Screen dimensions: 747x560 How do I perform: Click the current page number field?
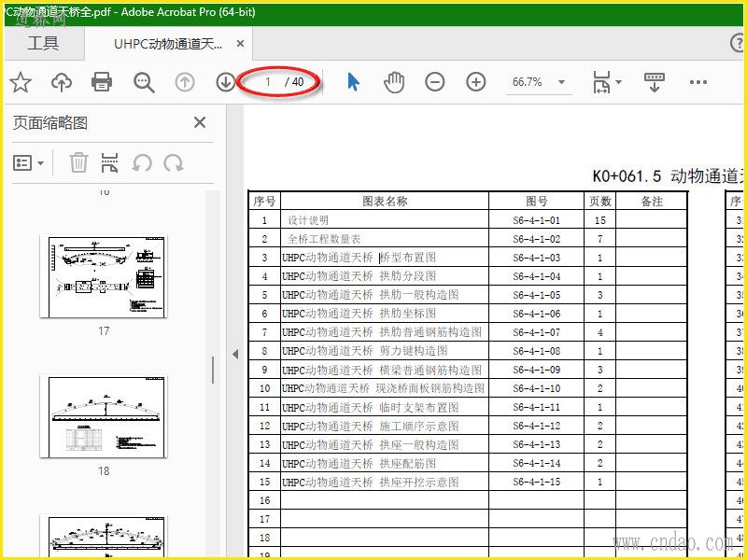tap(267, 82)
